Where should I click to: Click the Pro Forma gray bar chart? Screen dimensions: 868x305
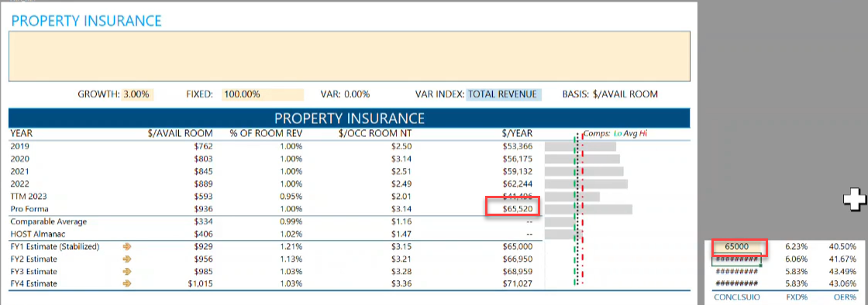[x=588, y=209]
